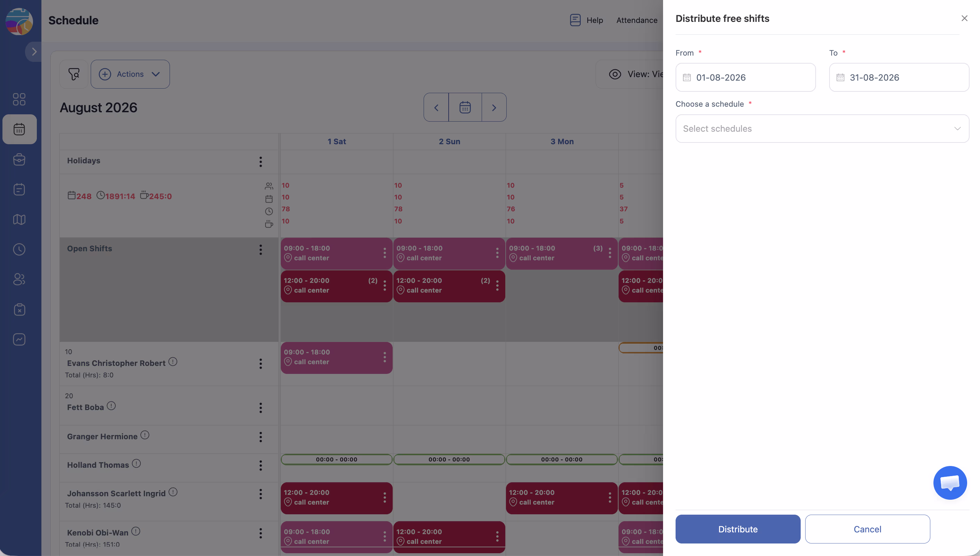Open the live chat bubble
Screen dimensions: 980x556
point(950,483)
